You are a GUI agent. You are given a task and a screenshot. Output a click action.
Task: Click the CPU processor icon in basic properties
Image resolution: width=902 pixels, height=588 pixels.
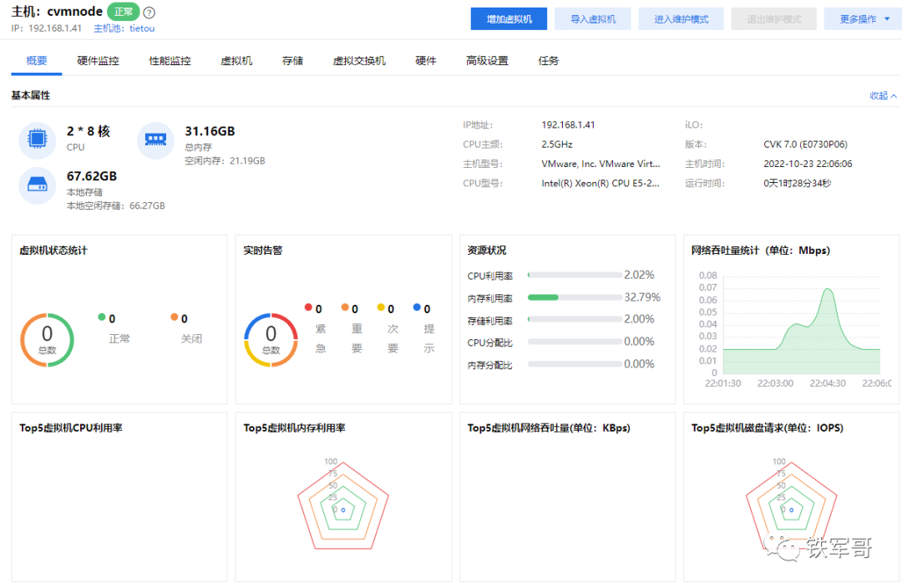[37, 139]
